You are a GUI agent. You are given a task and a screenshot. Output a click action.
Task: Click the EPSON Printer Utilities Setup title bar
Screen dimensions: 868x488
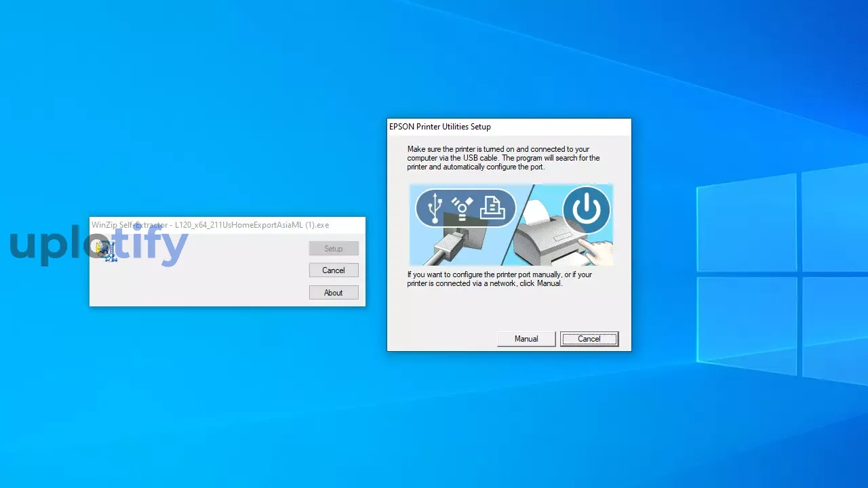coord(509,127)
